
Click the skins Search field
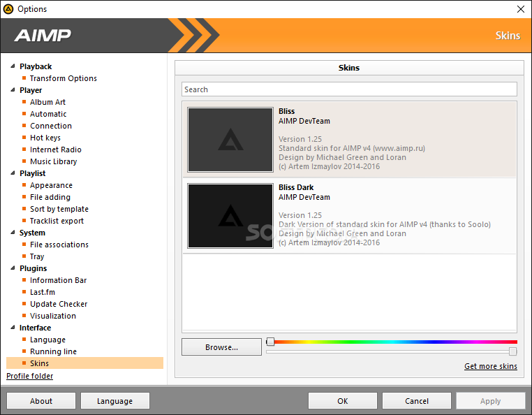[349, 89]
